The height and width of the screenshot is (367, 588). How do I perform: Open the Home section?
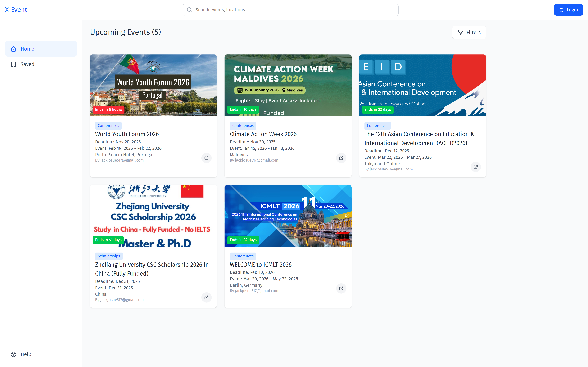tap(27, 49)
